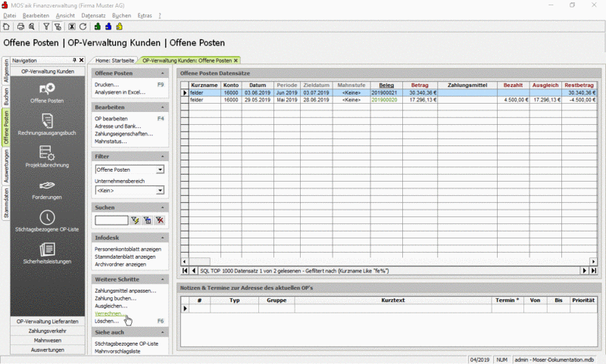Sort by the Restbetrag column header

[579, 85]
